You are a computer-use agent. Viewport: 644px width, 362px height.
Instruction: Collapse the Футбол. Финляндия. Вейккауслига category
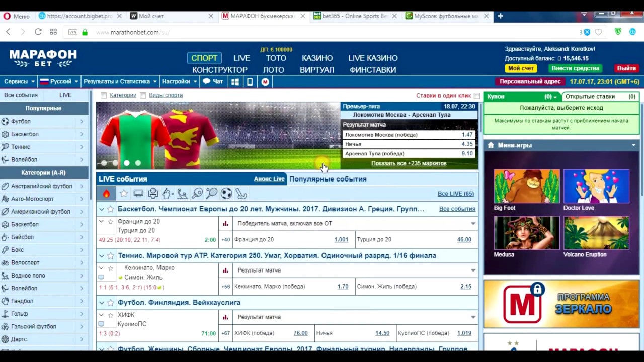coord(102,302)
